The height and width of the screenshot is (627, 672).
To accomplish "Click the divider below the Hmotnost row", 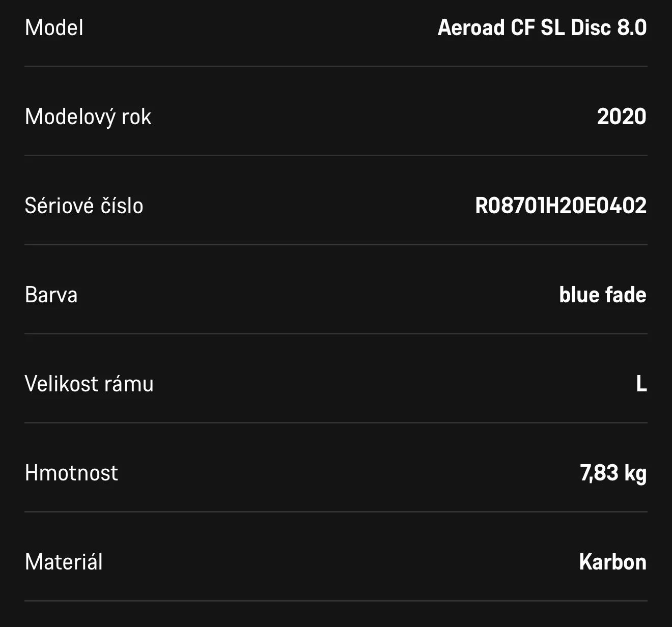I will pos(336,511).
